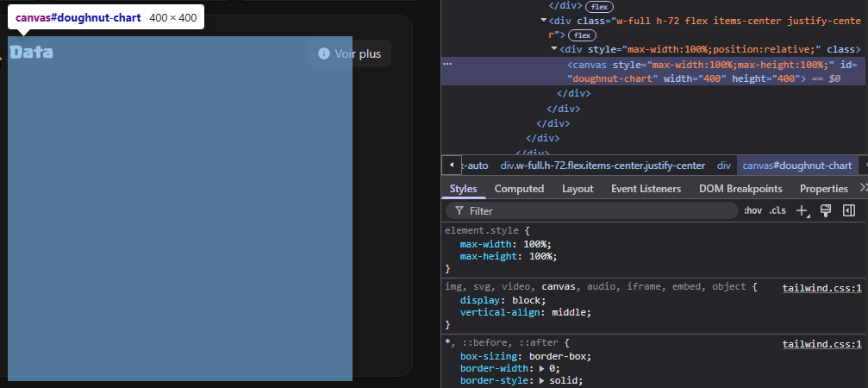Collapse the position:relative div node
The height and width of the screenshot is (388, 868).
pos(555,49)
